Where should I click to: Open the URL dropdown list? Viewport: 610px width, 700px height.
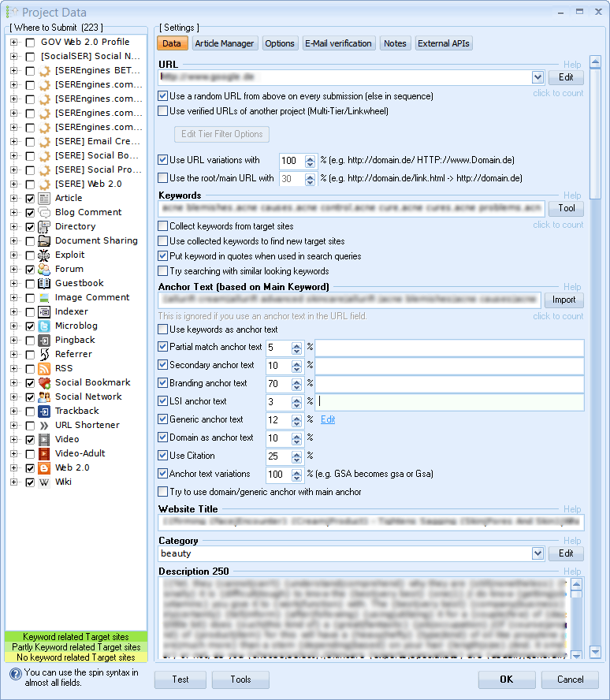tap(537, 77)
